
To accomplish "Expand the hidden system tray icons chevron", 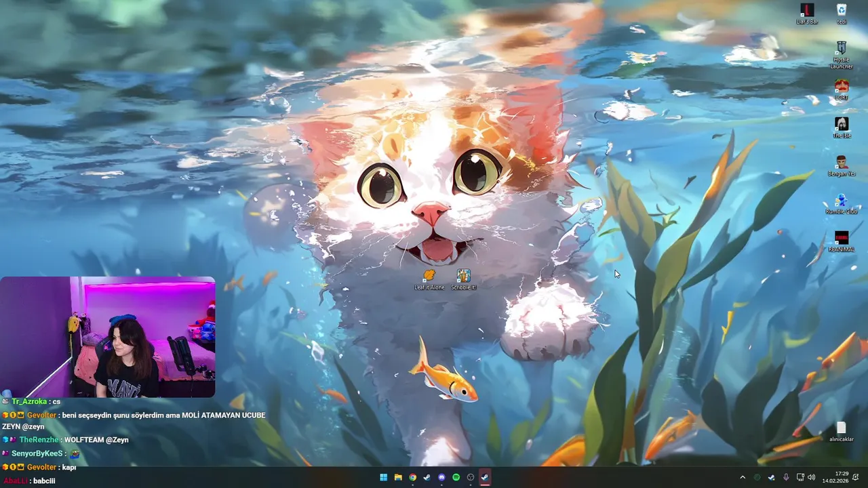I will click(x=743, y=477).
